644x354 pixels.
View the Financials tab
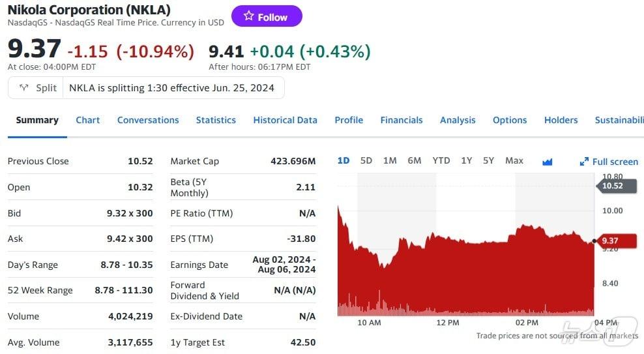pyautogui.click(x=402, y=120)
